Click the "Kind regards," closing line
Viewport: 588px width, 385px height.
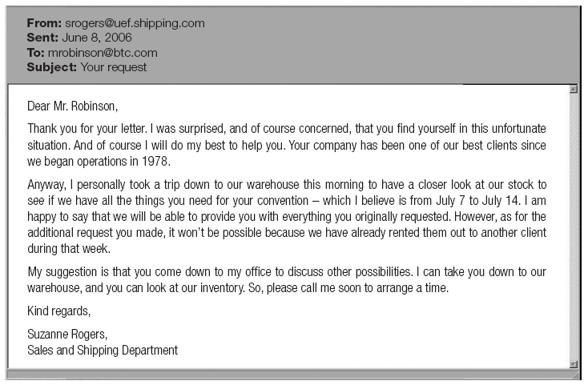tap(59, 311)
